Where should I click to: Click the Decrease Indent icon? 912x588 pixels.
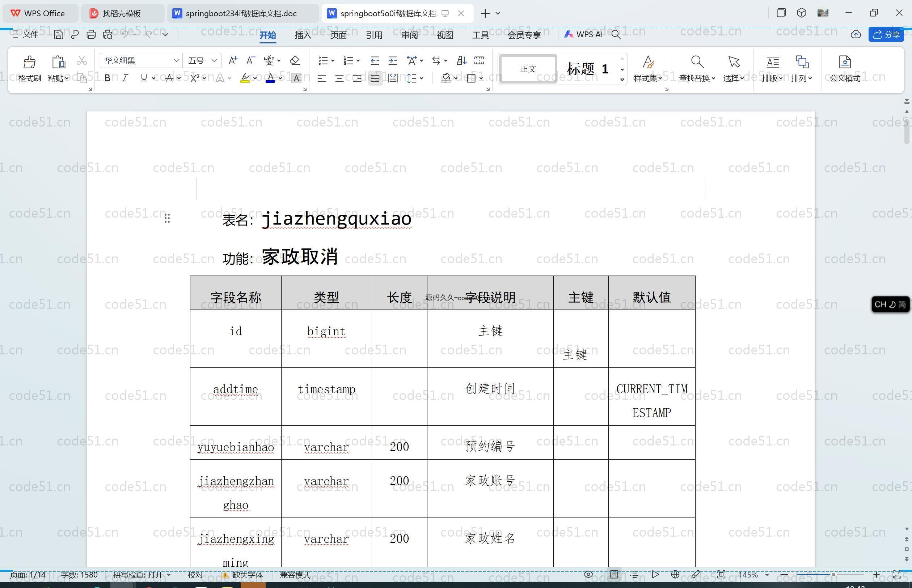pyautogui.click(x=375, y=60)
